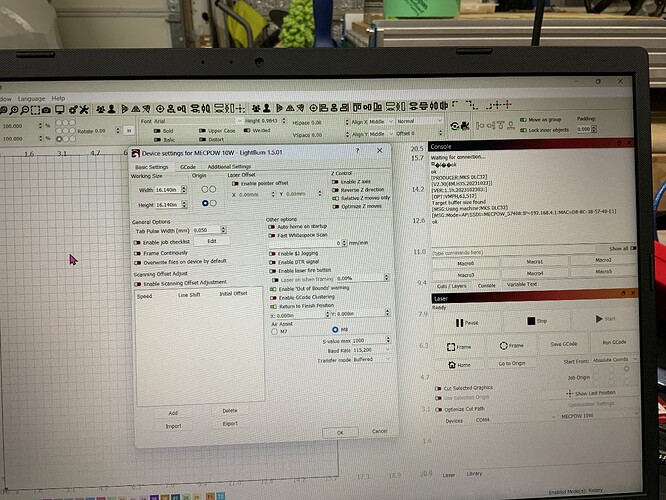Click the Device Settings wrench-and-screwdriver icon
The image size is (666, 500).
[x=84, y=110]
